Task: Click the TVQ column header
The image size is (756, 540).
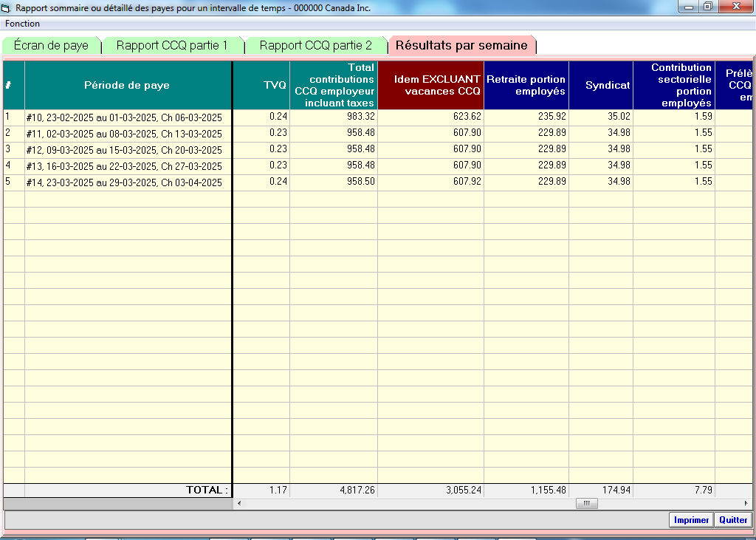Action: coord(261,85)
